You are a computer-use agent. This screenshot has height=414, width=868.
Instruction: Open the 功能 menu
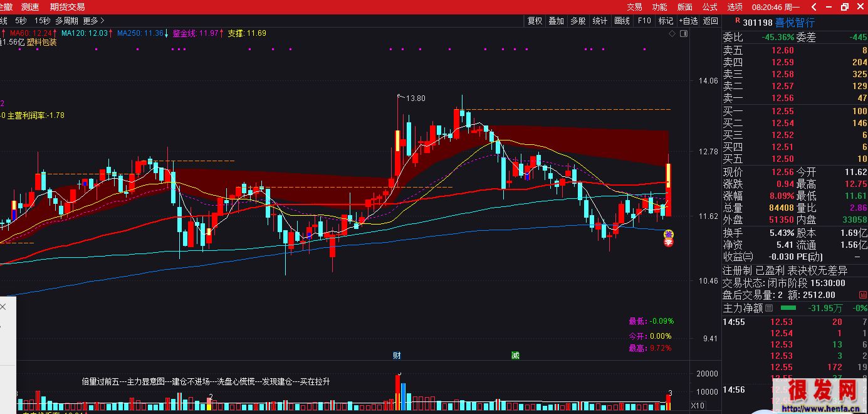click(659, 7)
